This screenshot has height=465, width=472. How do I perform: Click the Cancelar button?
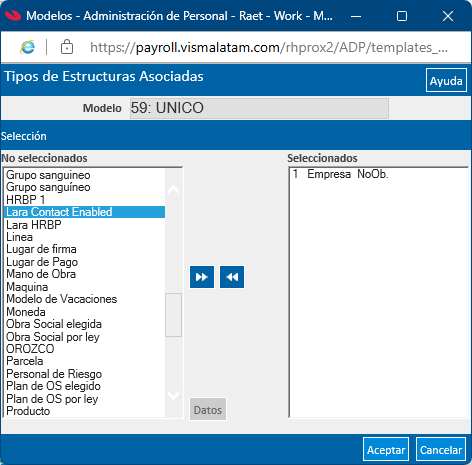click(441, 450)
